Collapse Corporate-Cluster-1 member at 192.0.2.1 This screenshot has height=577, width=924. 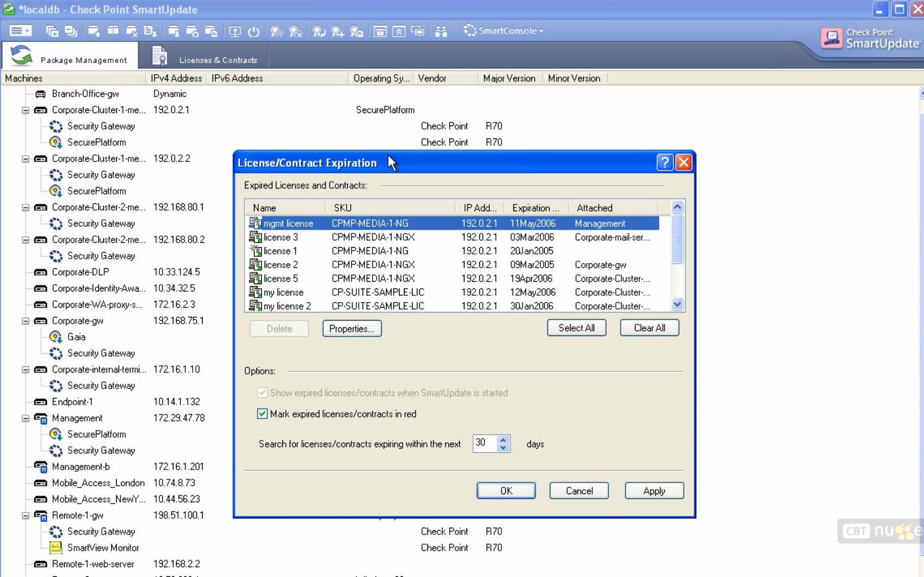click(25, 110)
